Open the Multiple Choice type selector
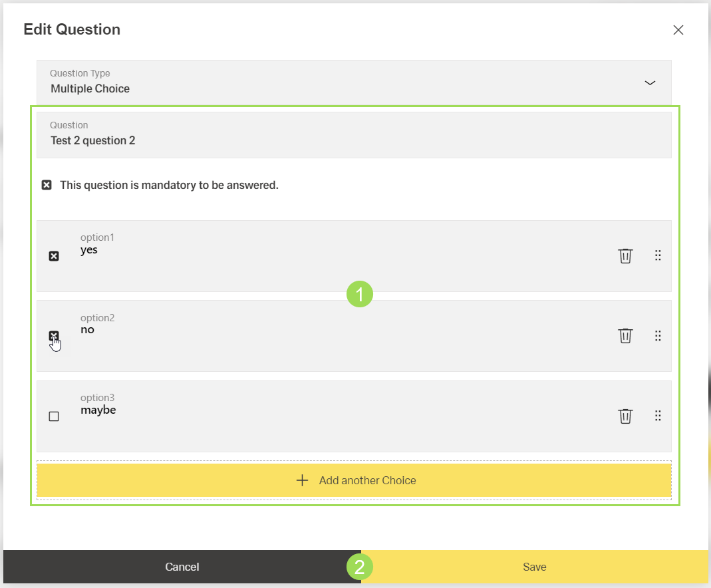Viewport: 711px width, 588px height. (333, 82)
